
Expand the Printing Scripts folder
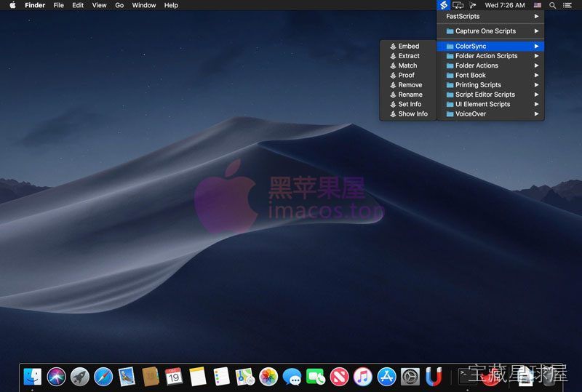(x=490, y=84)
